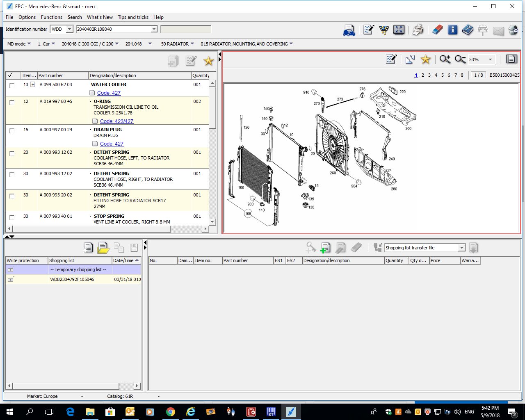This screenshot has height=420, width=525.
Task: Expand the 53% zoom level dropdown
Action: click(x=490, y=60)
